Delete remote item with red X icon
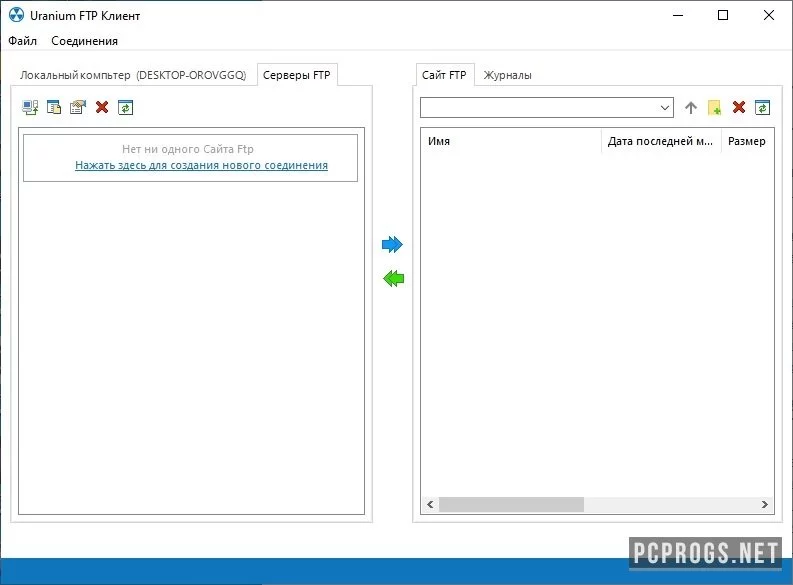The width and height of the screenshot is (793, 585). tap(739, 107)
